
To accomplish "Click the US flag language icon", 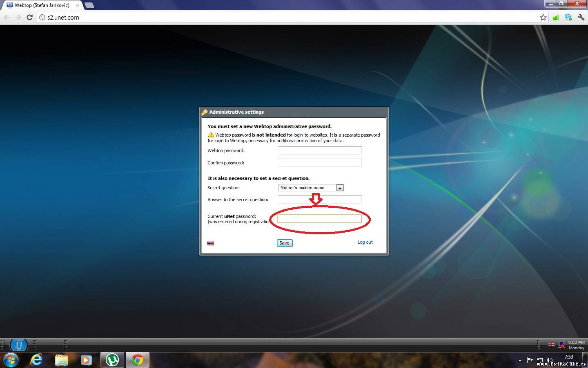I will click(211, 243).
